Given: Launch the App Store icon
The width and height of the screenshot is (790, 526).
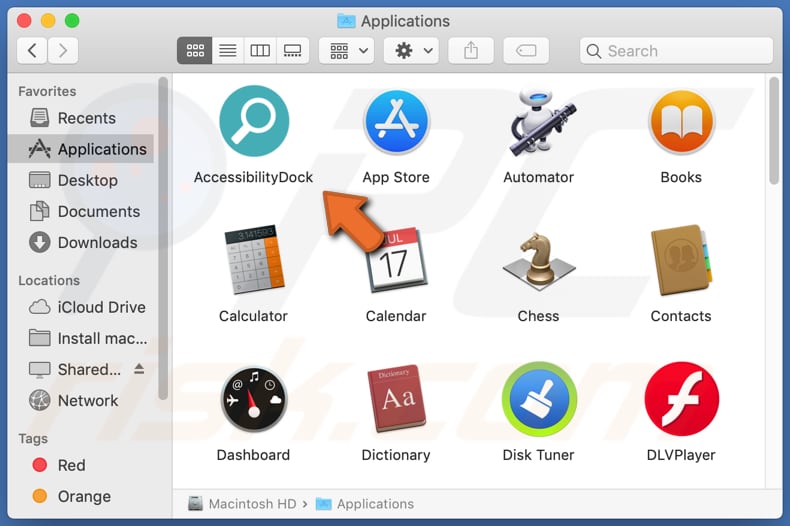Looking at the screenshot, I should [x=396, y=122].
